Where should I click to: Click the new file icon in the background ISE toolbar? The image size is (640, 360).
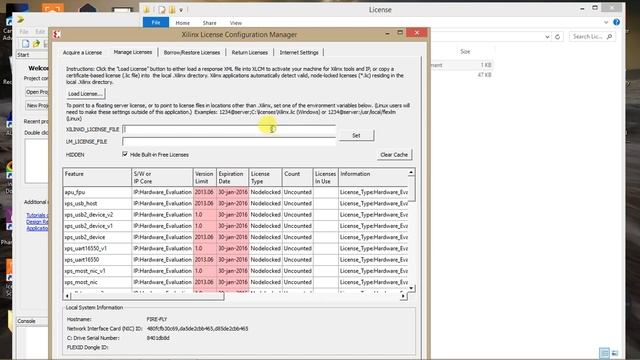click(x=26, y=43)
